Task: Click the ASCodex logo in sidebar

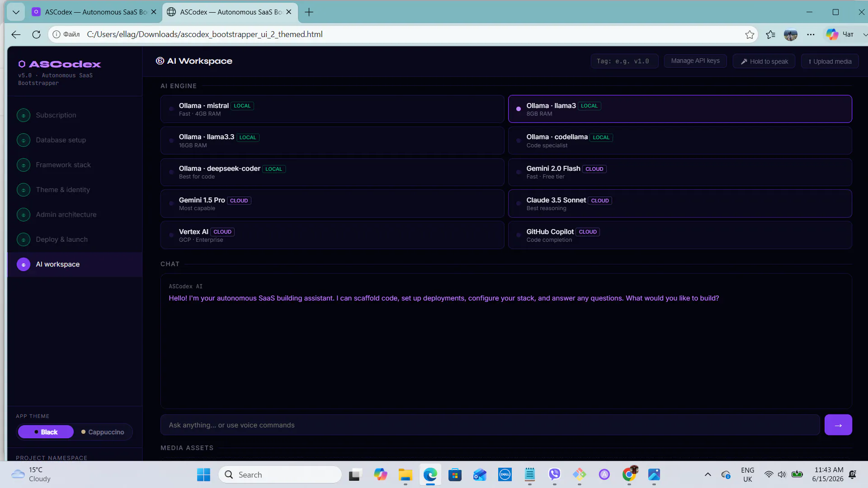Action: coord(59,64)
